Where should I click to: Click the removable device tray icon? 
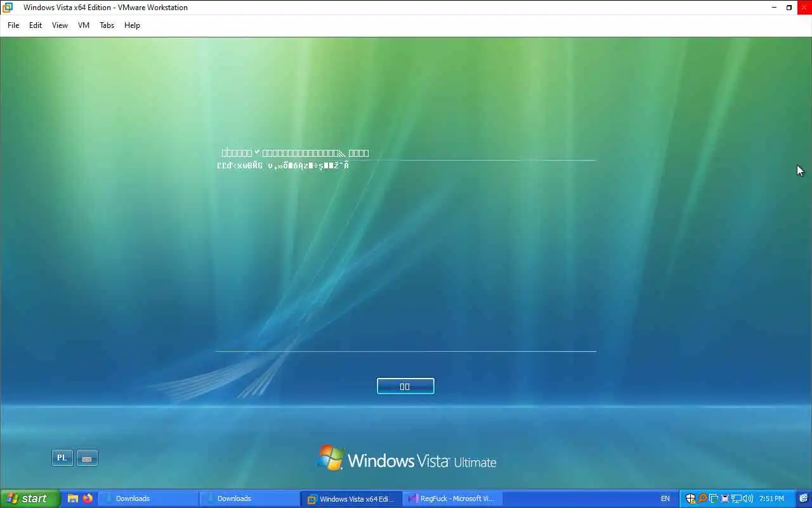pyautogui.click(x=724, y=499)
